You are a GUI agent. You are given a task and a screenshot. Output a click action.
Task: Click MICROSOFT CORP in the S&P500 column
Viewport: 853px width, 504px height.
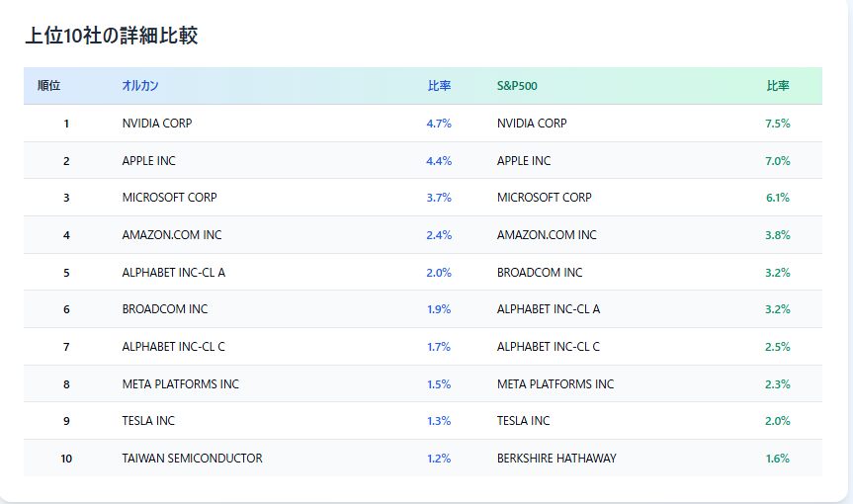click(x=545, y=198)
